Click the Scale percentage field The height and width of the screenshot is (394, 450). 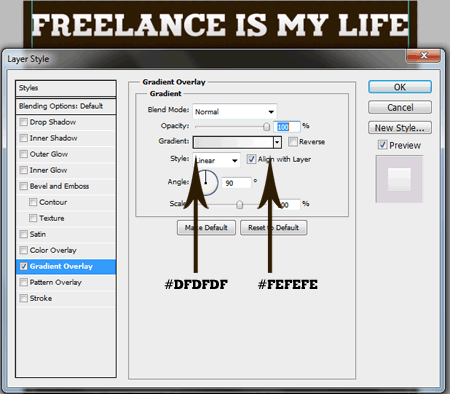287,204
